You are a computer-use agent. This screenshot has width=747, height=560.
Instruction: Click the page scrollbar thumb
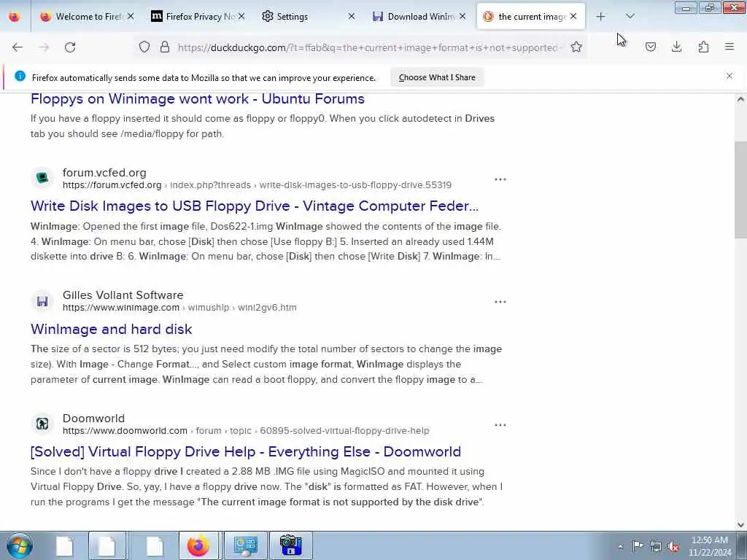[x=740, y=190]
